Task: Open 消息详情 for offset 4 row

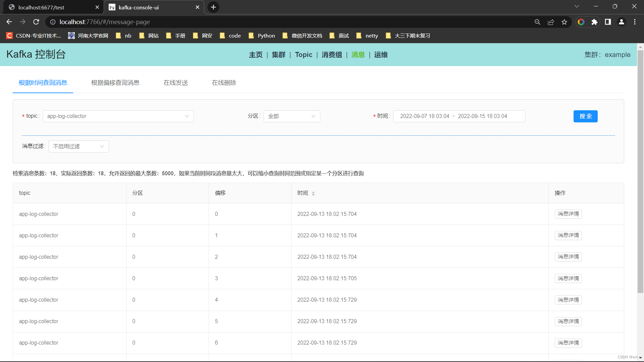Action: tap(568, 300)
